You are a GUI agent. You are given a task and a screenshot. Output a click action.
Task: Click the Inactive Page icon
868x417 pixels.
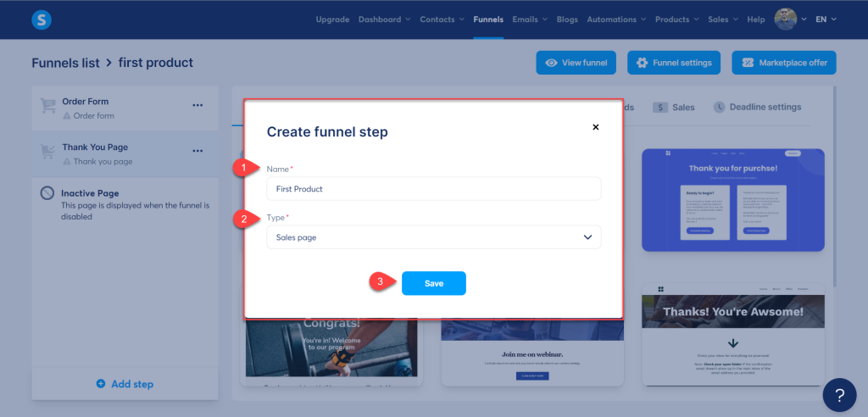(x=47, y=194)
